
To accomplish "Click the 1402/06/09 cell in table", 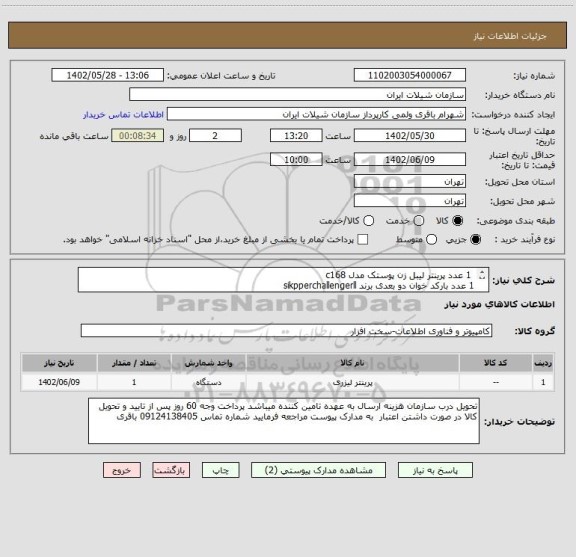I will coord(59,382).
